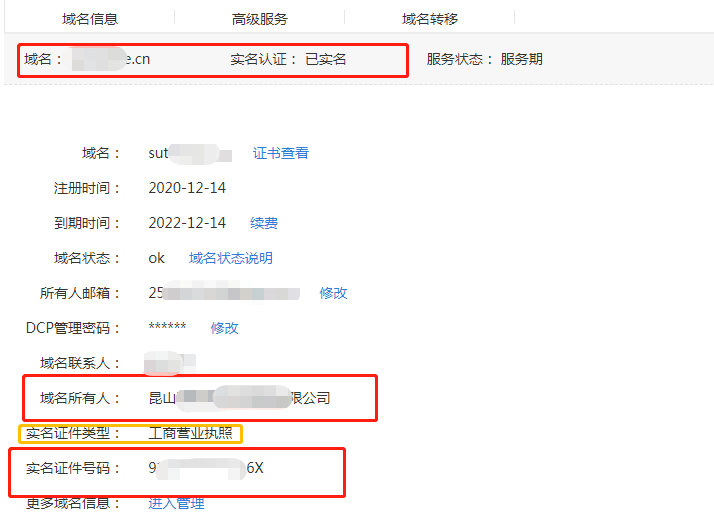The height and width of the screenshot is (526, 714).
Task: Click the 证书查看 link
Action: pyautogui.click(x=281, y=153)
